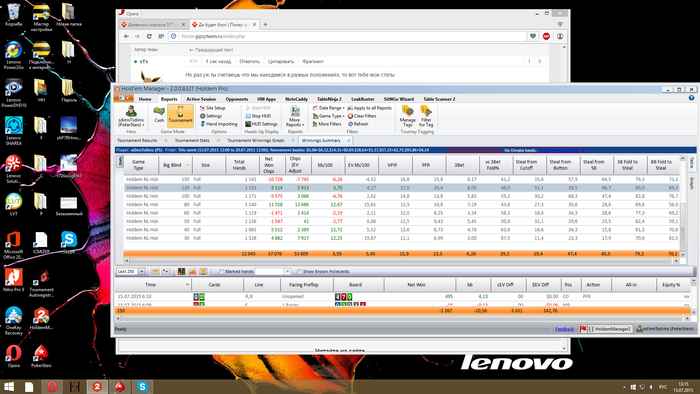The width and height of the screenshot is (700, 394).
Task: Click Opera back arrow
Action: (x=126, y=37)
